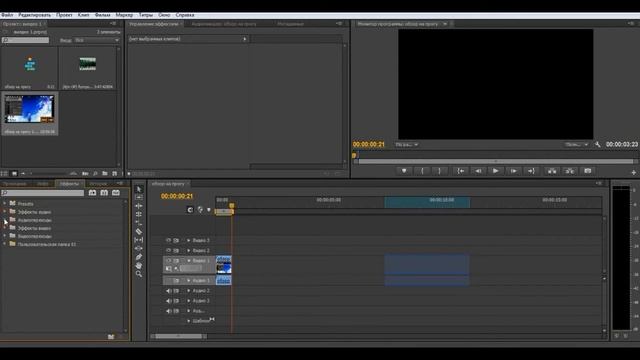Screen dimensions: 640x360
Task: Play the sequence in Program Monitor
Action: (496, 171)
